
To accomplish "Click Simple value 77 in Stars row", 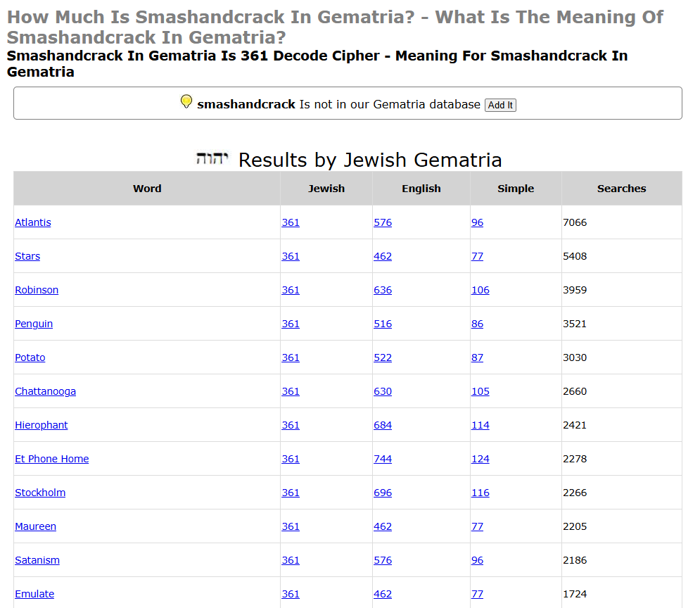I will [x=477, y=256].
